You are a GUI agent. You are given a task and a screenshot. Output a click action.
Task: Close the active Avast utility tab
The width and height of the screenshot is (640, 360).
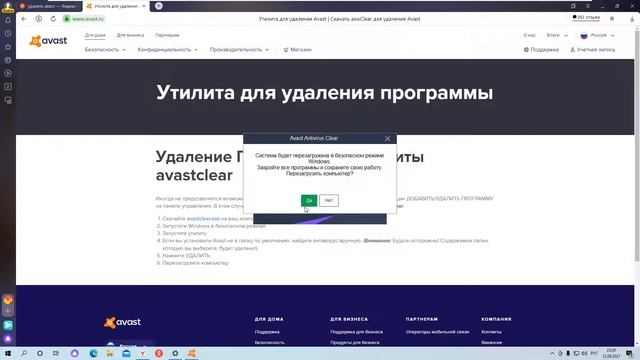point(144,6)
